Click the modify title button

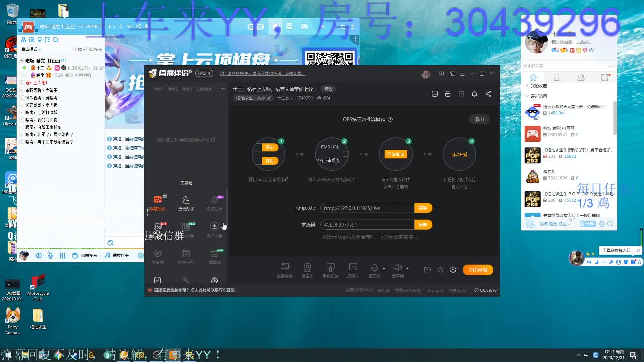pos(328,89)
